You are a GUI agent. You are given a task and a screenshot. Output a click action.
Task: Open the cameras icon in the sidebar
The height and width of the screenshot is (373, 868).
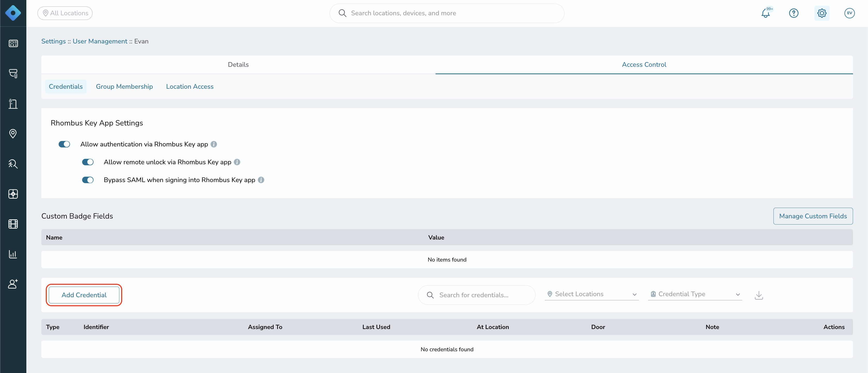[13, 73]
